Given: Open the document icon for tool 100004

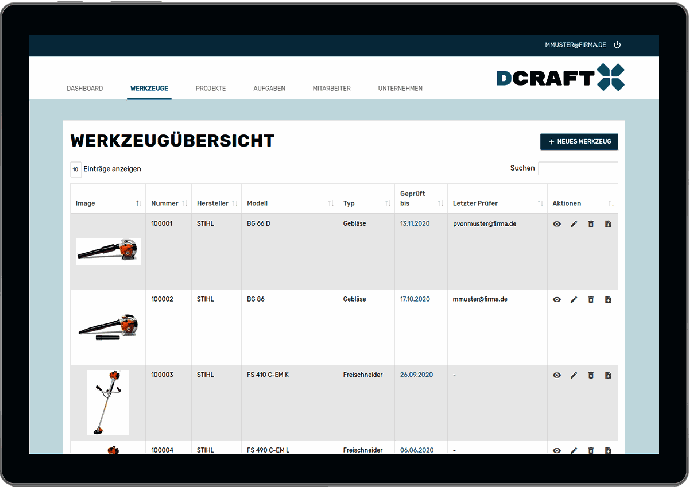Looking at the screenshot, I should (608, 450).
